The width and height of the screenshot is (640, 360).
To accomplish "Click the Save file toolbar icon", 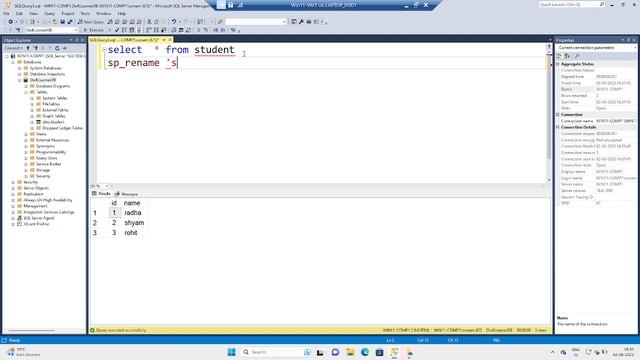I will 62,22.
